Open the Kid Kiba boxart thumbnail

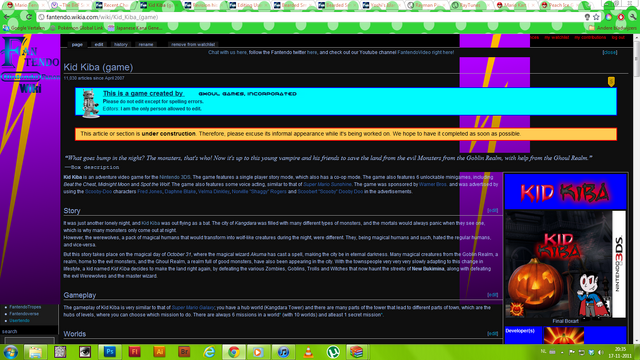(566, 264)
